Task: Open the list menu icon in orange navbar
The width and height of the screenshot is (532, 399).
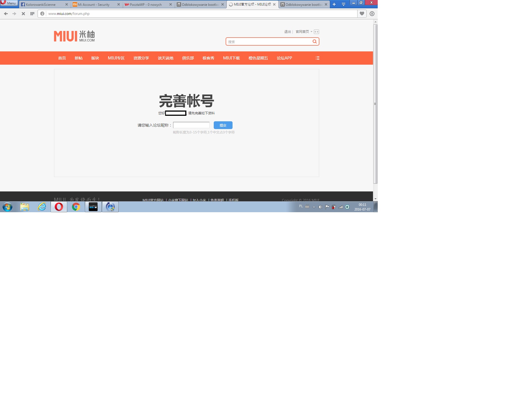Action: pos(317,58)
